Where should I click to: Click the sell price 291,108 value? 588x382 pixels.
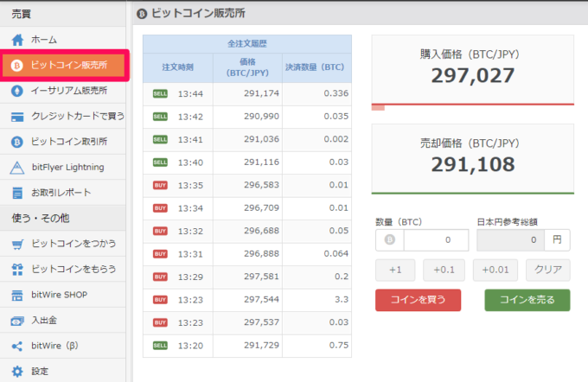coord(472,164)
